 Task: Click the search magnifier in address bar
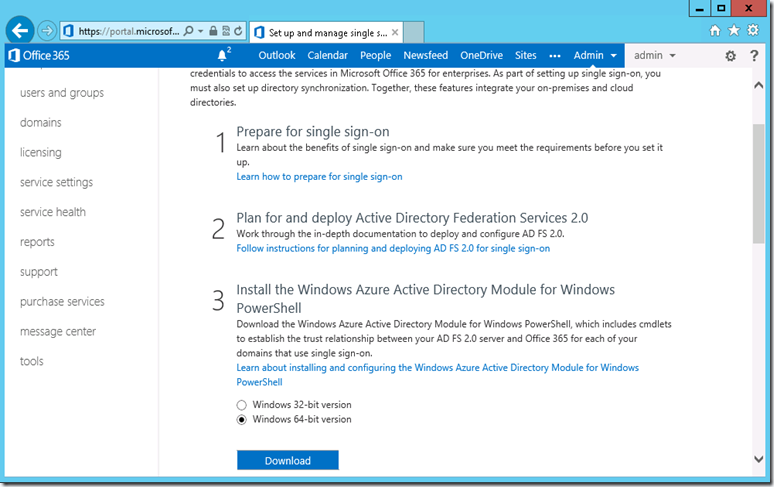188,31
